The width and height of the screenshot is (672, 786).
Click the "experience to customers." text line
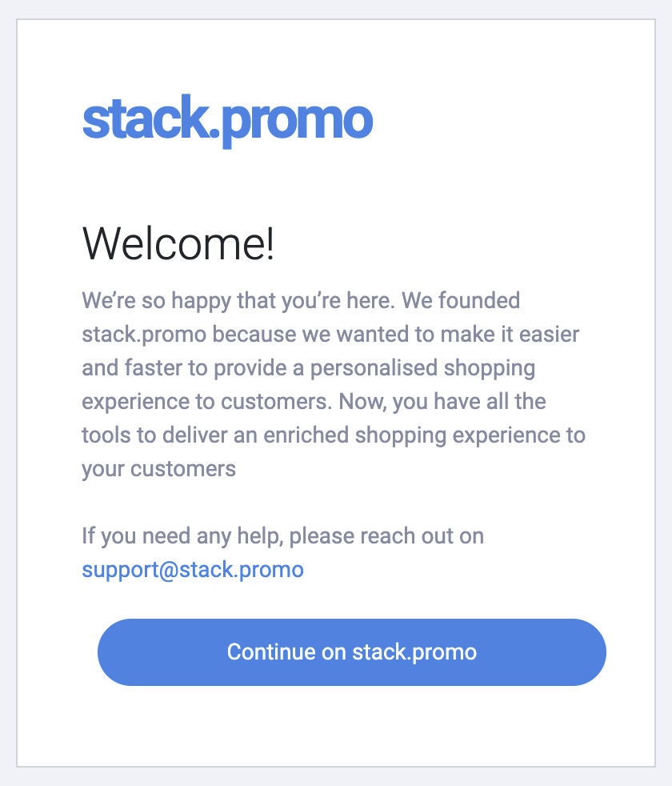[x=207, y=402]
